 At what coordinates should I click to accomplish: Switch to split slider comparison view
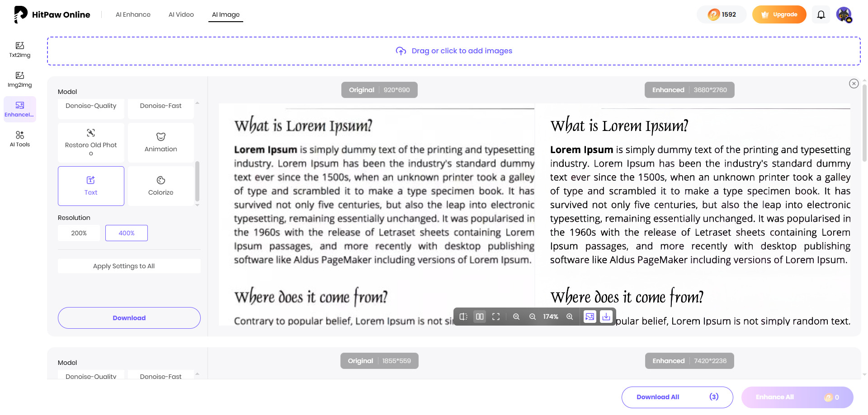tap(463, 317)
